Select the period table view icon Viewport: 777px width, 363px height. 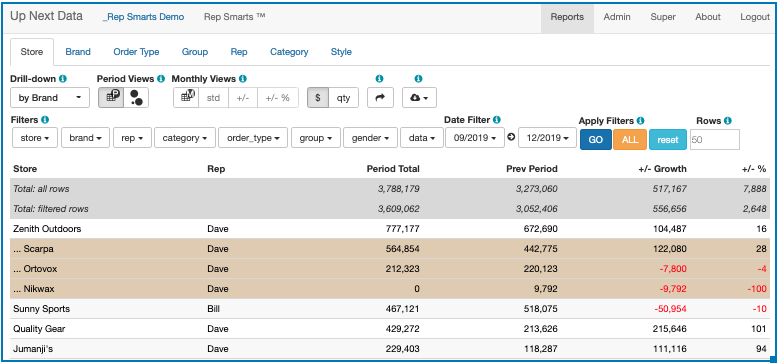pyautogui.click(x=111, y=98)
